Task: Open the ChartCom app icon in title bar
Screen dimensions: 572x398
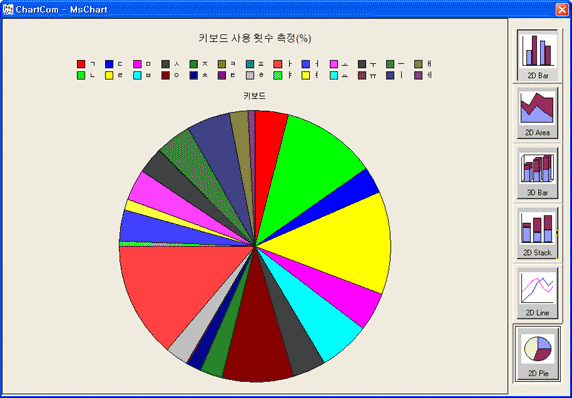Action: [x=8, y=9]
